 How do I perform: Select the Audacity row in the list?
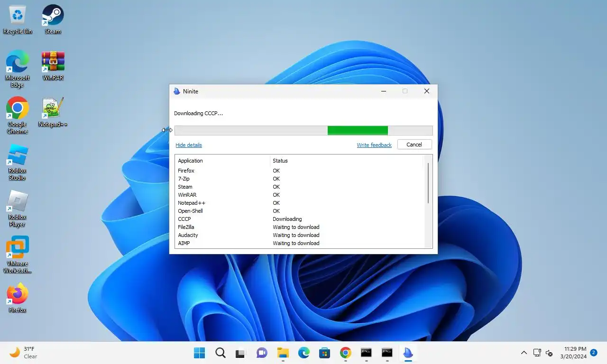coord(299,235)
